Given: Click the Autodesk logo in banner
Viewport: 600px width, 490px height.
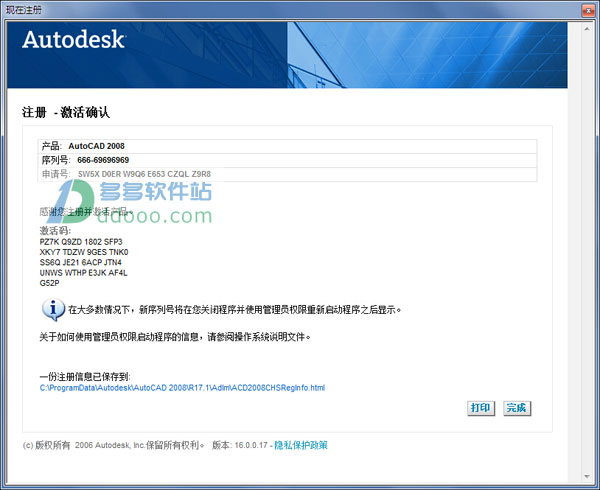Looking at the screenshot, I should pos(73,40).
